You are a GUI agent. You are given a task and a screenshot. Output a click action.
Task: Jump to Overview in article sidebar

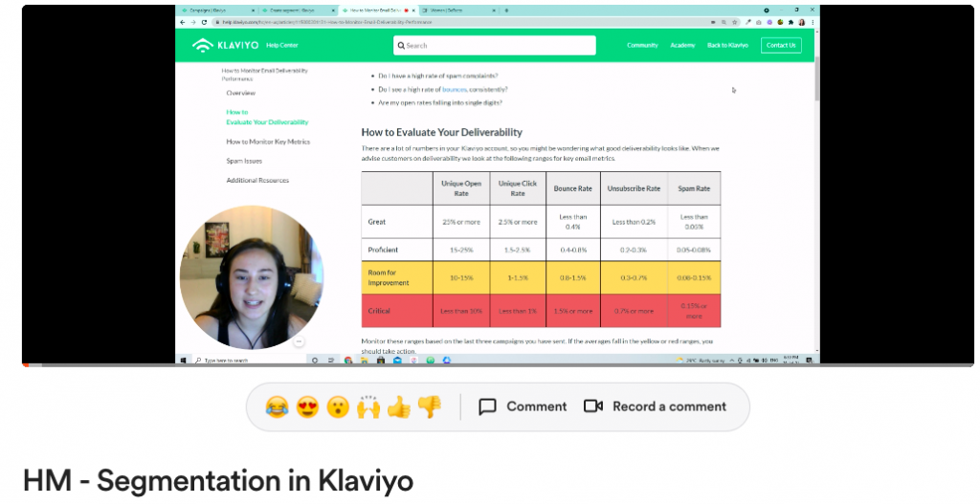coord(240,93)
